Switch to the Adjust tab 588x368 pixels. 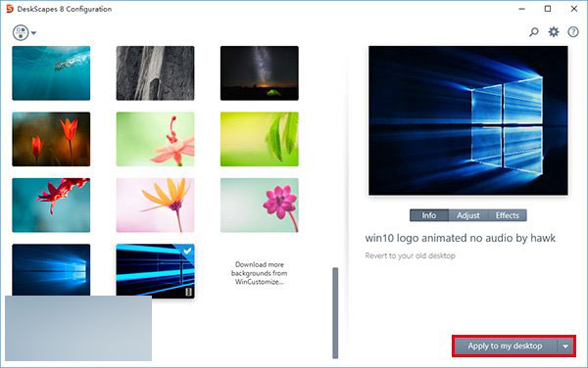pos(468,215)
